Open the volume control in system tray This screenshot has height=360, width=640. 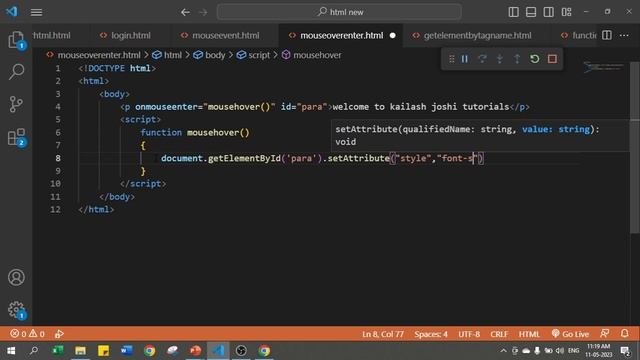(x=560, y=351)
